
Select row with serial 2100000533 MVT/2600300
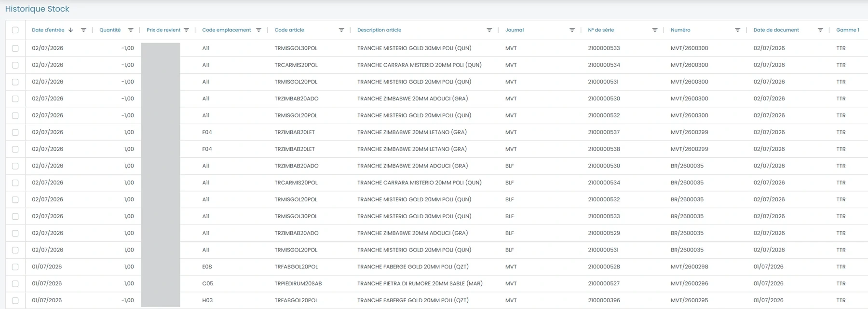click(15, 48)
